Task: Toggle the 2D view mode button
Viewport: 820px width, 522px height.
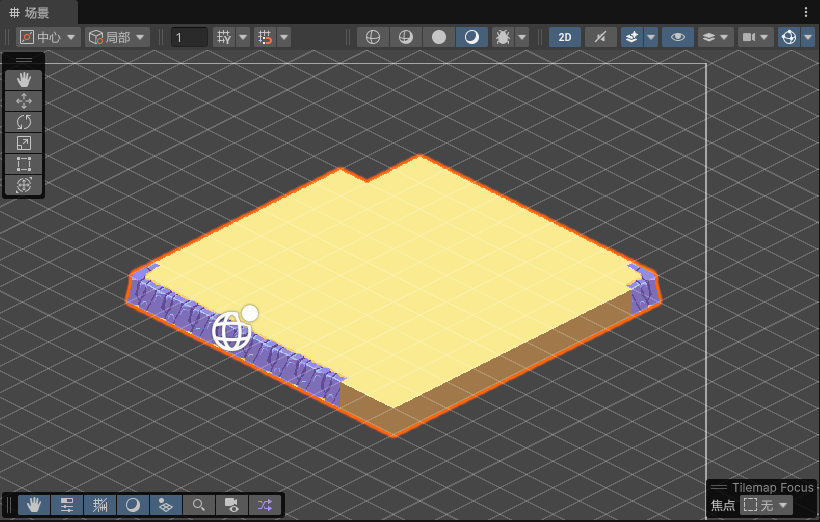Action: click(x=565, y=37)
